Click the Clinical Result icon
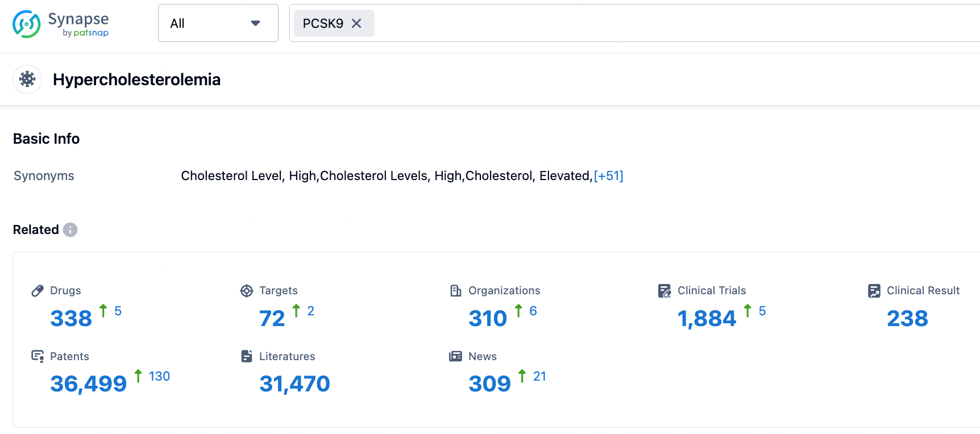The height and width of the screenshot is (434, 980). tap(874, 291)
